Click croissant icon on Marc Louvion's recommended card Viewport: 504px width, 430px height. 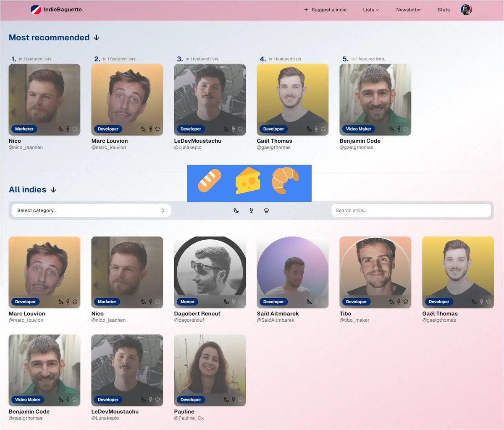click(144, 129)
